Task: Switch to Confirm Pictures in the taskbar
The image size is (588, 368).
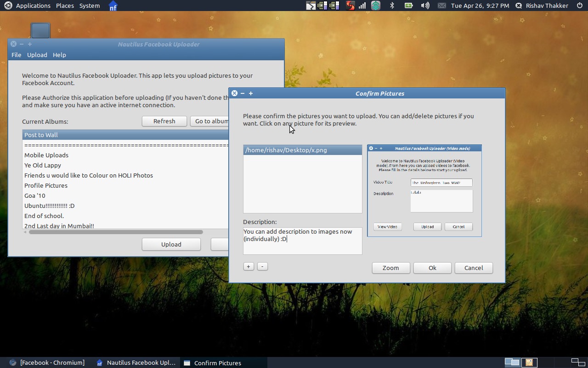Action: [223, 362]
